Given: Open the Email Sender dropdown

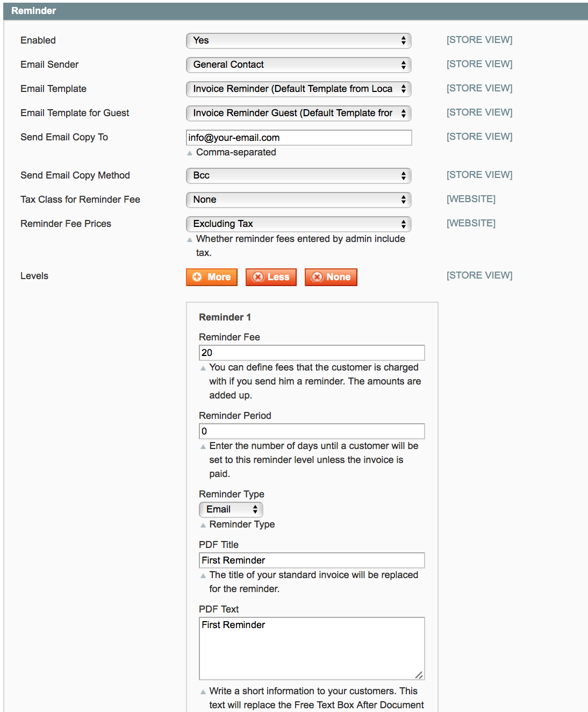Looking at the screenshot, I should [298, 65].
